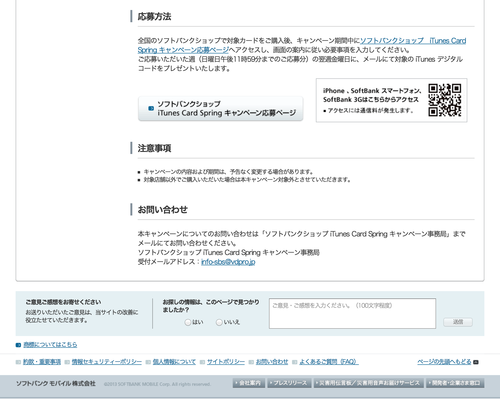500x399 pixels.
Task: Open the 個人情報について footer link
Action: click(x=174, y=362)
